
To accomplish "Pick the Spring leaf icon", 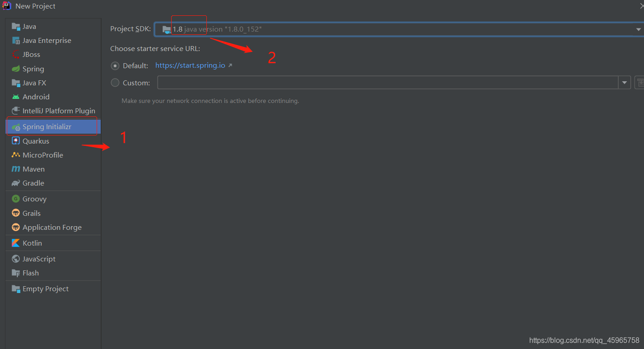I will click(16, 69).
